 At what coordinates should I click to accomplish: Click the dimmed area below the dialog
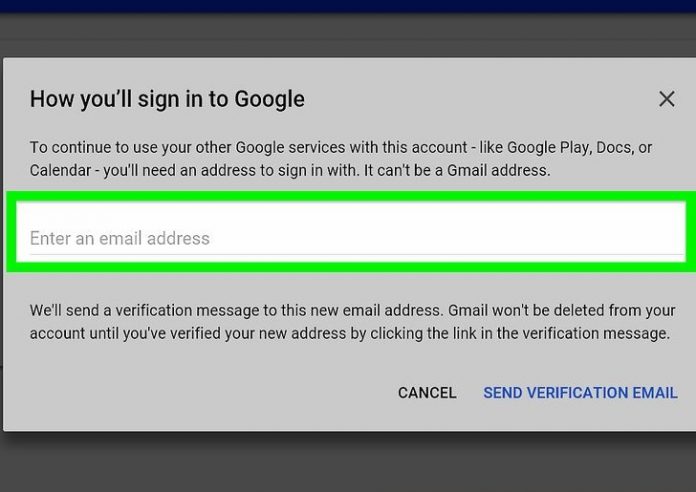coord(348,462)
